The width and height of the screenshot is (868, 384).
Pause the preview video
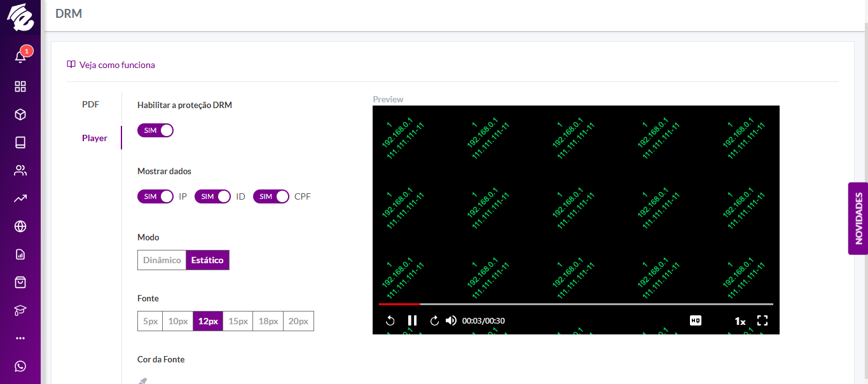tap(412, 320)
